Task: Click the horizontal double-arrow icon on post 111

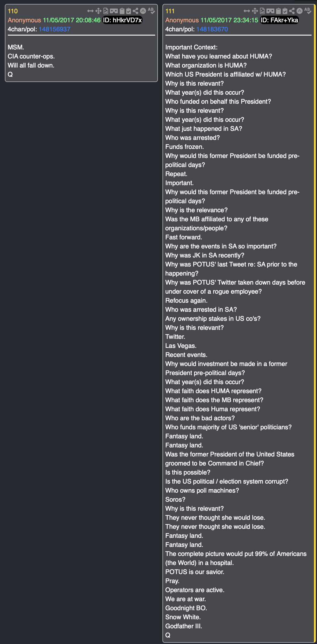Action: (247, 11)
